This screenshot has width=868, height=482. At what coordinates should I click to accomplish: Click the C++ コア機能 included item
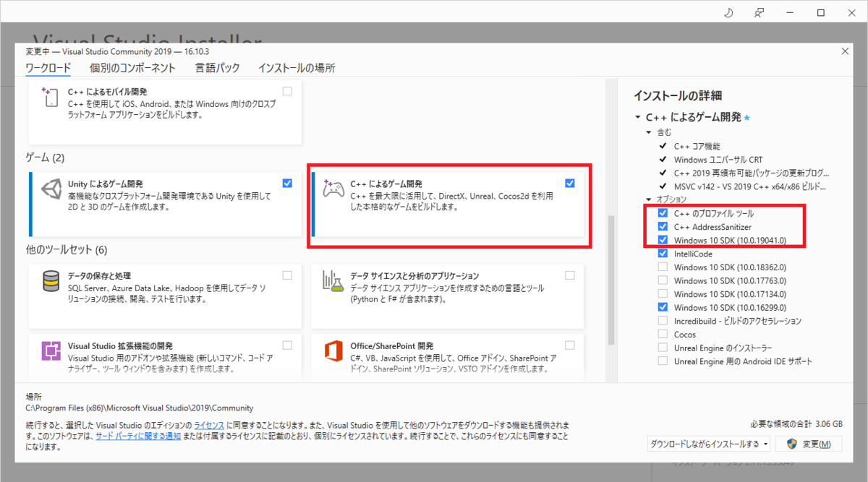click(x=697, y=147)
